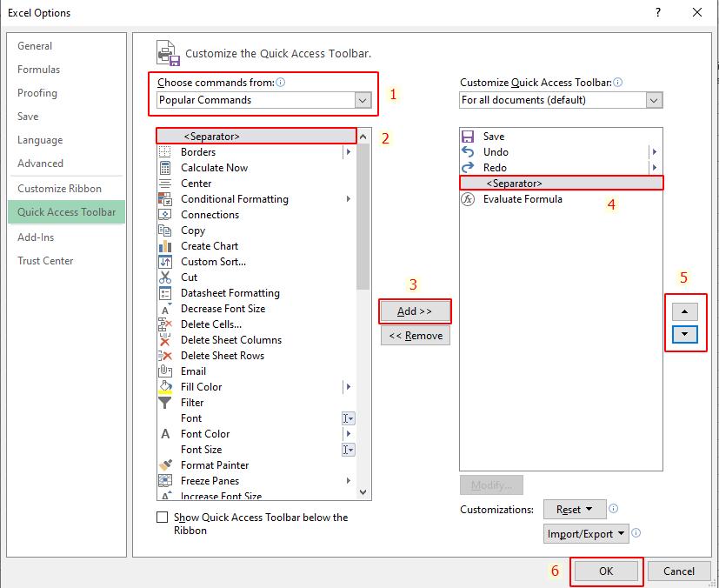This screenshot has height=588, width=719.
Task: Open the Reset menu
Action: click(x=575, y=509)
